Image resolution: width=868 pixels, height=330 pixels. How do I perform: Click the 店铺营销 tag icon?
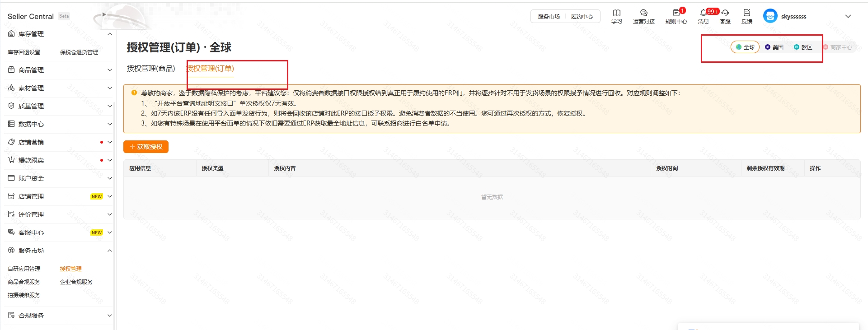coord(11,142)
